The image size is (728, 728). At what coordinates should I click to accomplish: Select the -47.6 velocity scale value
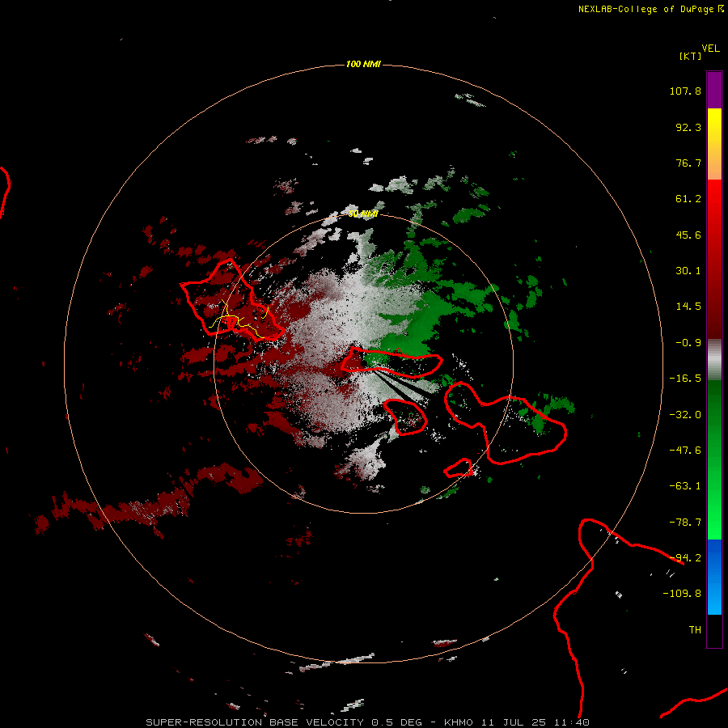point(685,451)
